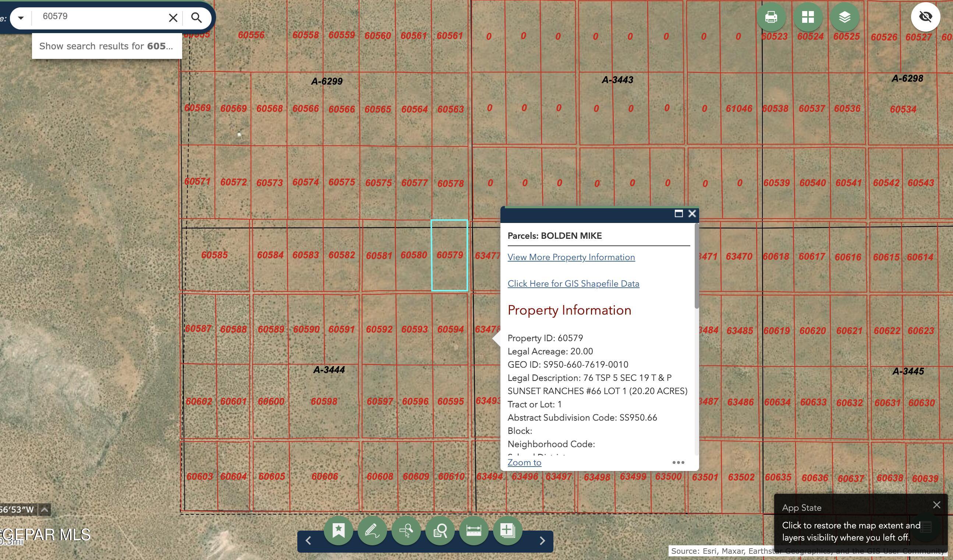Select 'Show search results for 605...' suggestion

coord(106,46)
